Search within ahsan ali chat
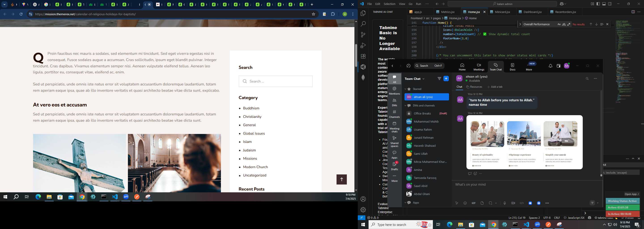The height and width of the screenshot is (229, 644). click(587, 78)
